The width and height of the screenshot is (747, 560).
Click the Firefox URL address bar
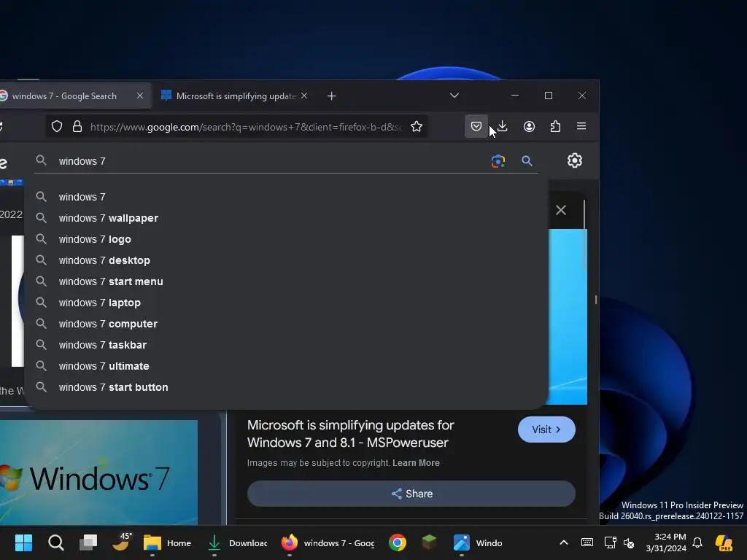pos(237,127)
